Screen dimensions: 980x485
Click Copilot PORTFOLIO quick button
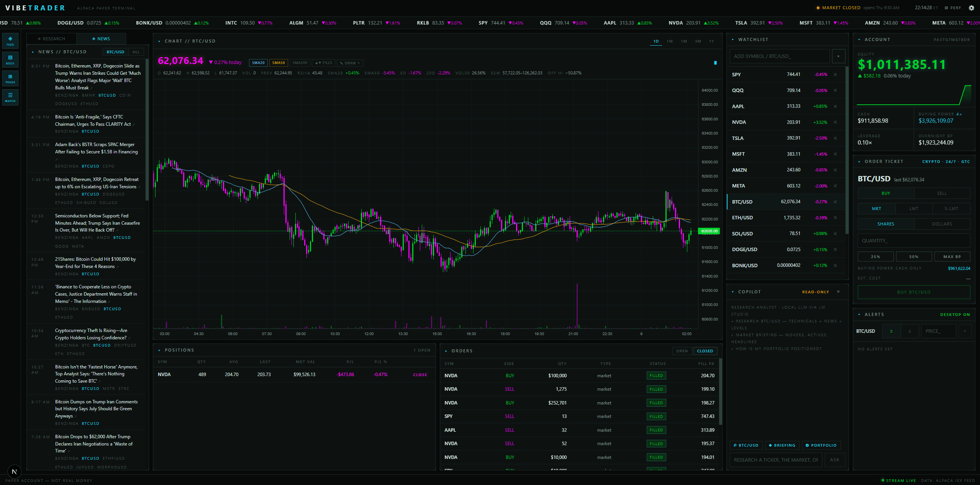coord(821,446)
